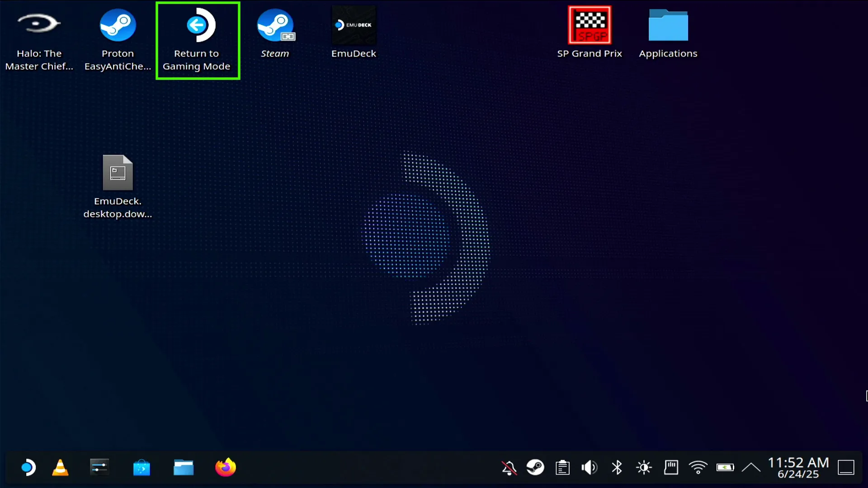
Task: Open the Steam desktop shortcut
Action: (275, 34)
